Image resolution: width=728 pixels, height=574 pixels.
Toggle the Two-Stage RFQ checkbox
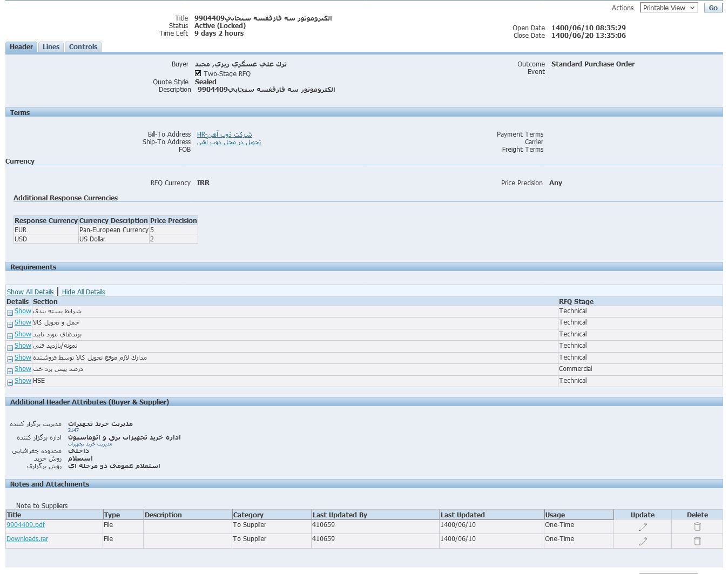(x=198, y=73)
